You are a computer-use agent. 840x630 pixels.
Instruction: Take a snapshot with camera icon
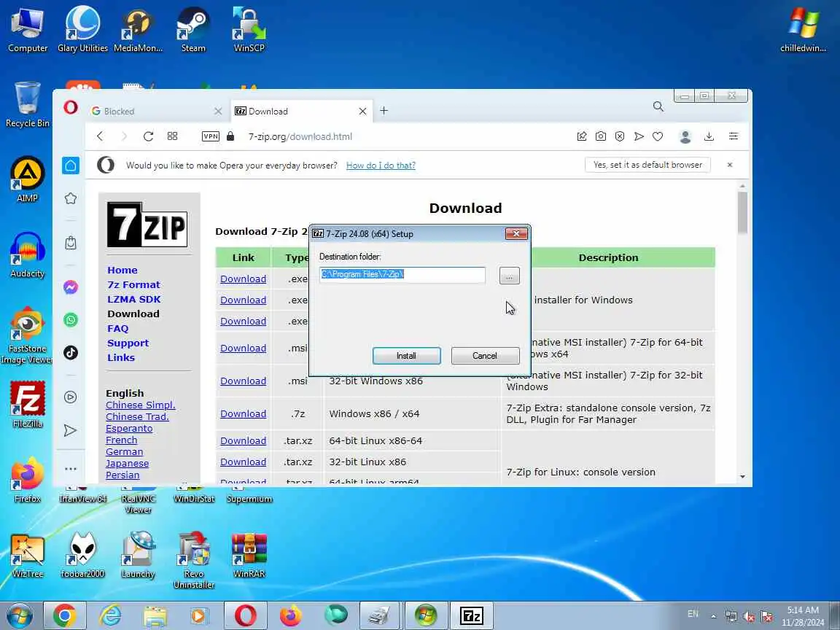click(x=601, y=136)
